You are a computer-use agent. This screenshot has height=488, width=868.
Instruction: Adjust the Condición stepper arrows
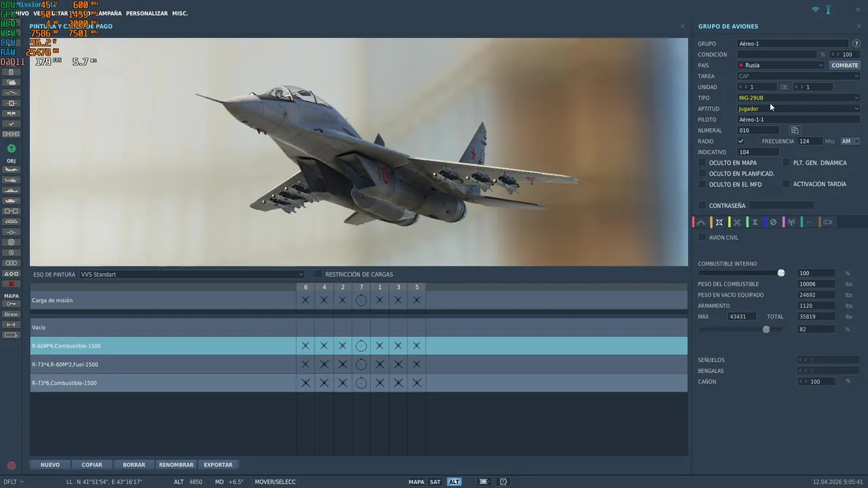point(835,54)
